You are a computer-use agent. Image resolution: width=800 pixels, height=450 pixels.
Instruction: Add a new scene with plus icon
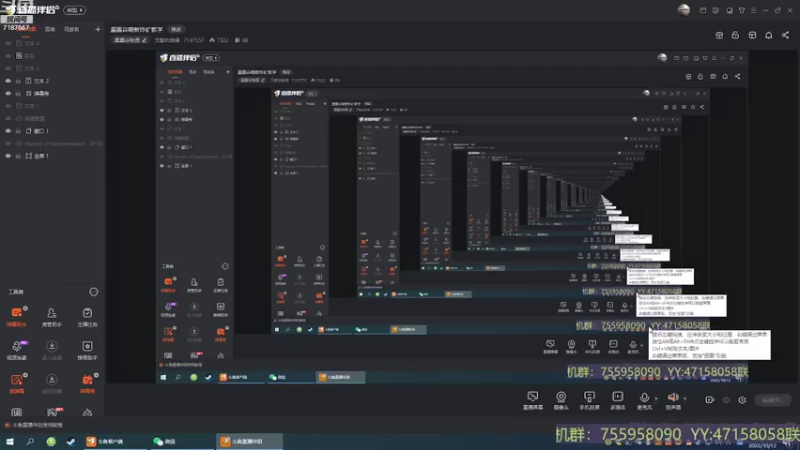[97, 30]
